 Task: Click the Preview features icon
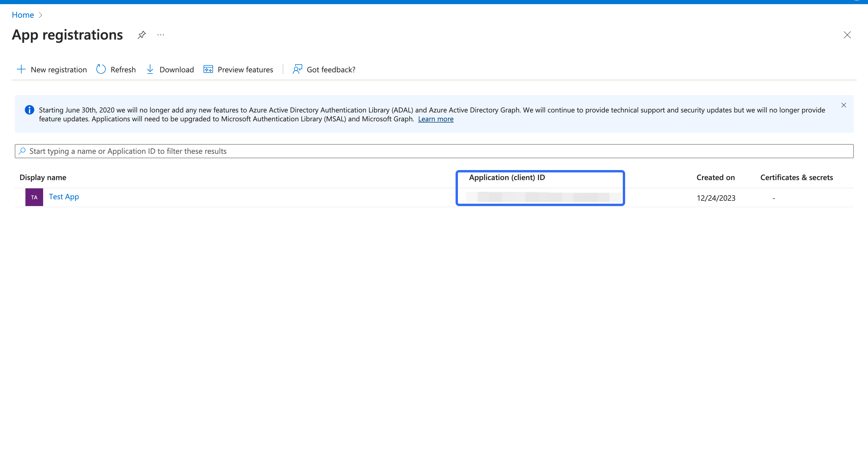click(x=208, y=69)
